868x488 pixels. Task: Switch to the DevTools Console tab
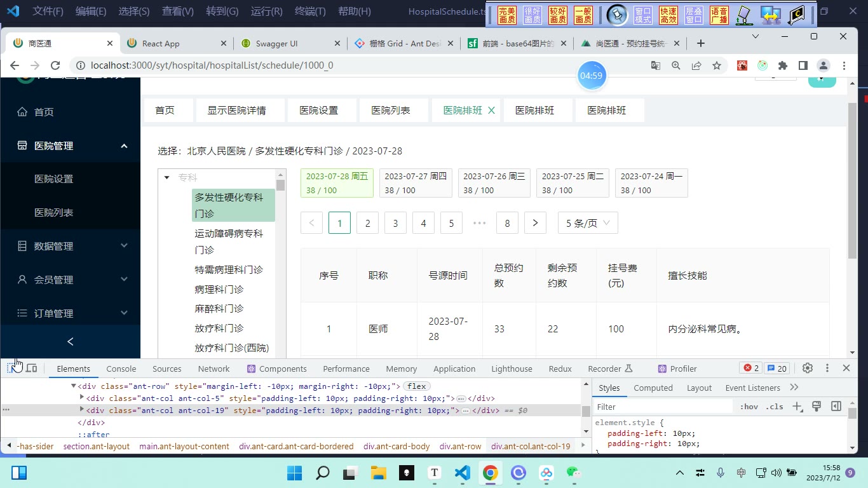[x=121, y=369]
